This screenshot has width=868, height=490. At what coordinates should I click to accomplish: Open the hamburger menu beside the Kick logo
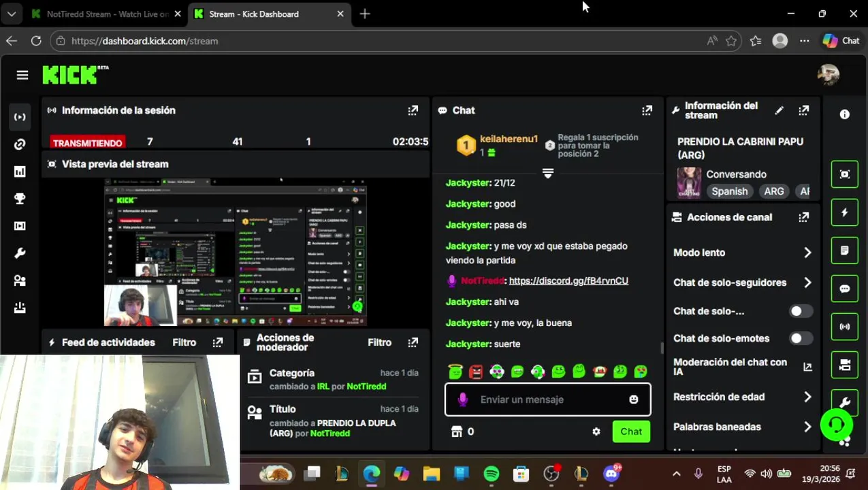click(22, 76)
